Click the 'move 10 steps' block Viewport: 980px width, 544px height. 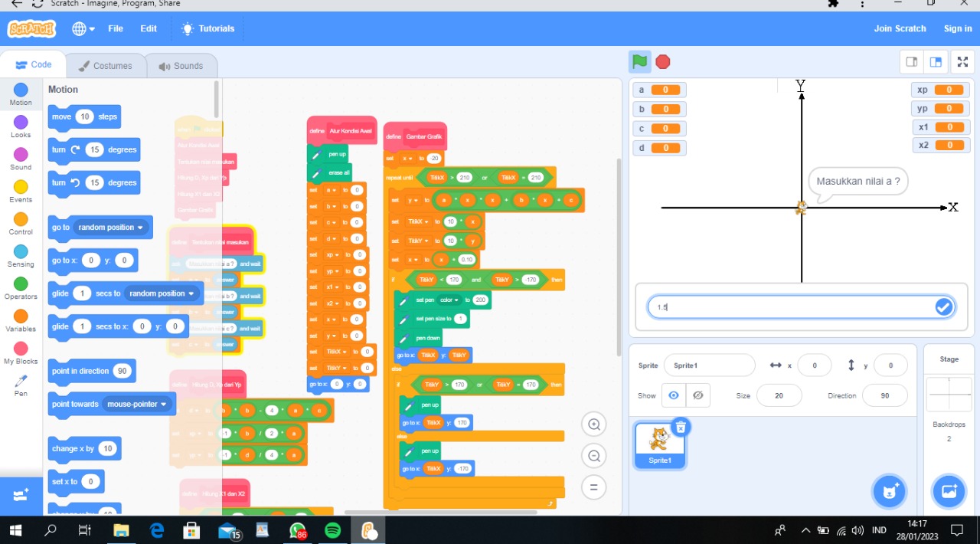click(x=84, y=117)
